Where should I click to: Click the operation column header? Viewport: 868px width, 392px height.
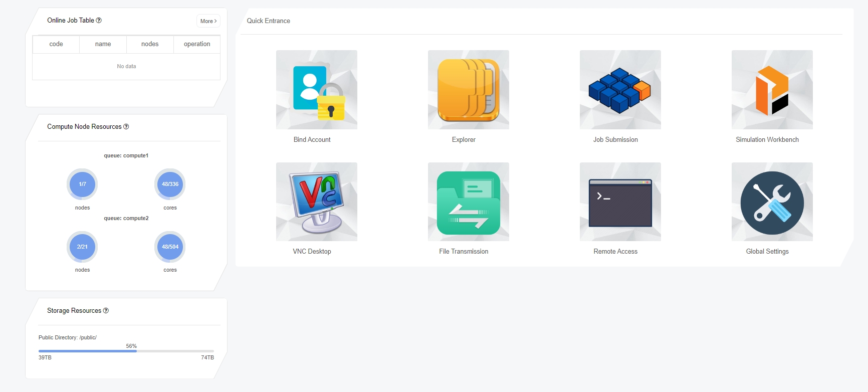coord(197,44)
